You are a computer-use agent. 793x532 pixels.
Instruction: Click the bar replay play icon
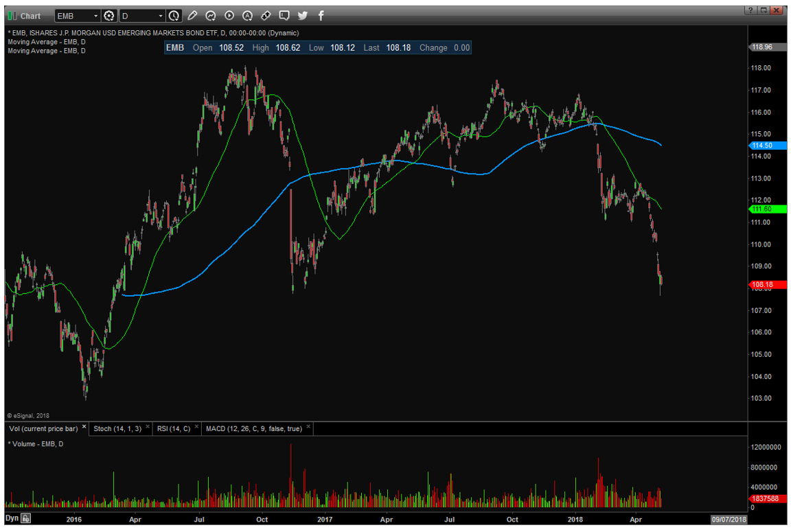[x=229, y=16]
